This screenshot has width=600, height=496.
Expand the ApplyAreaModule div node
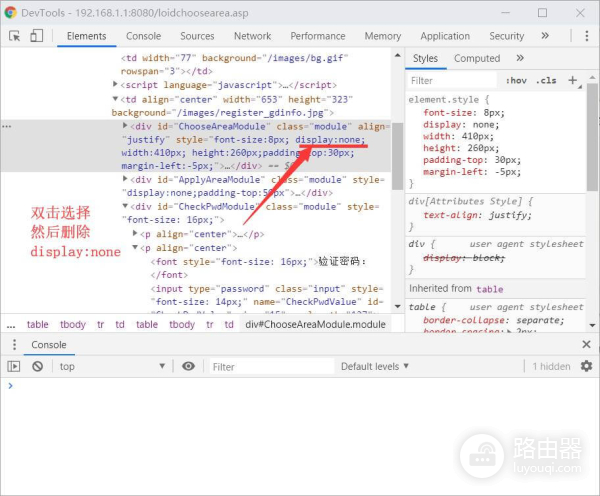126,179
